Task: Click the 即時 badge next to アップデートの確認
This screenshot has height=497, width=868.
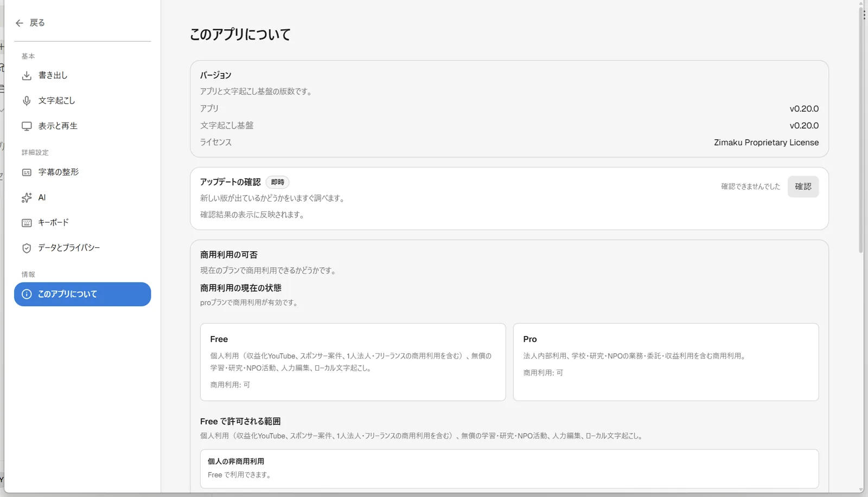Action: pyautogui.click(x=277, y=182)
